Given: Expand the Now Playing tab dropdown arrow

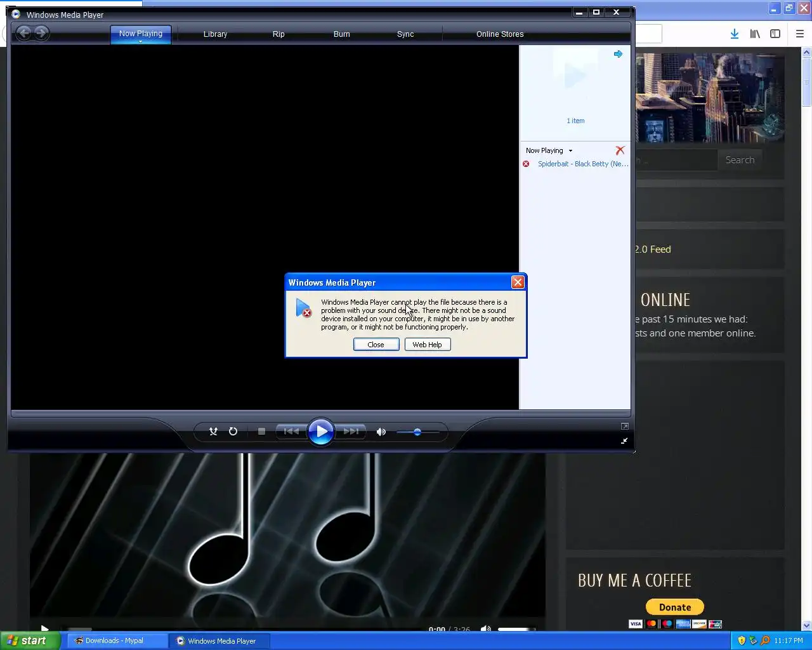Looking at the screenshot, I should click(x=141, y=42).
